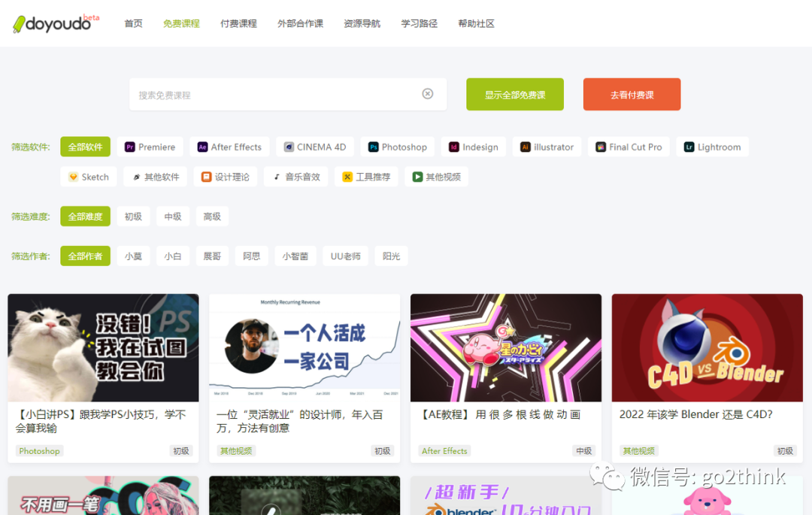Enable the 高级 difficulty filter

tap(212, 216)
